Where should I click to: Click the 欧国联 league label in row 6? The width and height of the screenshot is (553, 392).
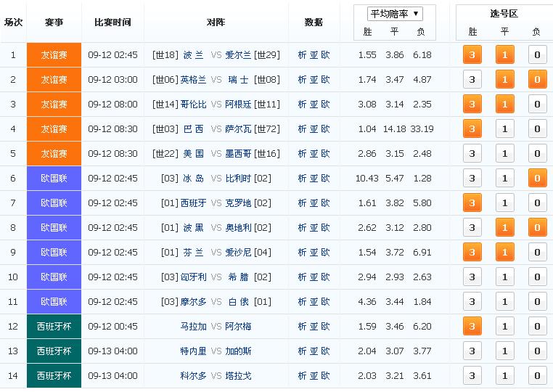pos(54,178)
